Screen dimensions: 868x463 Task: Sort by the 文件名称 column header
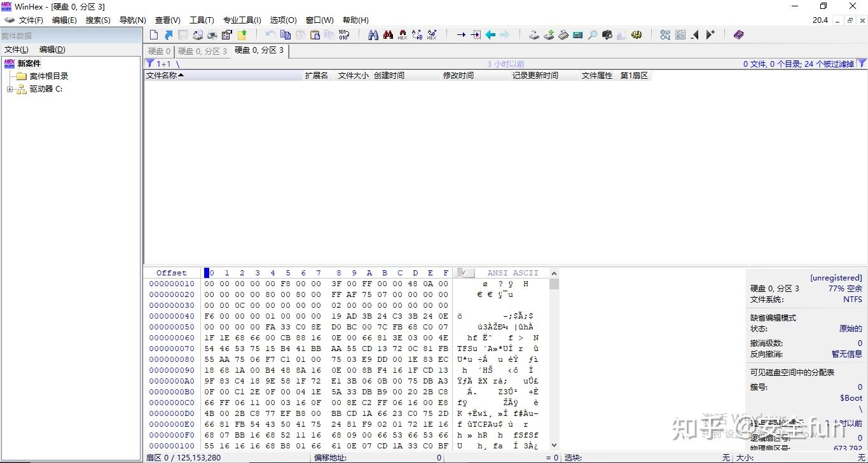(x=224, y=76)
